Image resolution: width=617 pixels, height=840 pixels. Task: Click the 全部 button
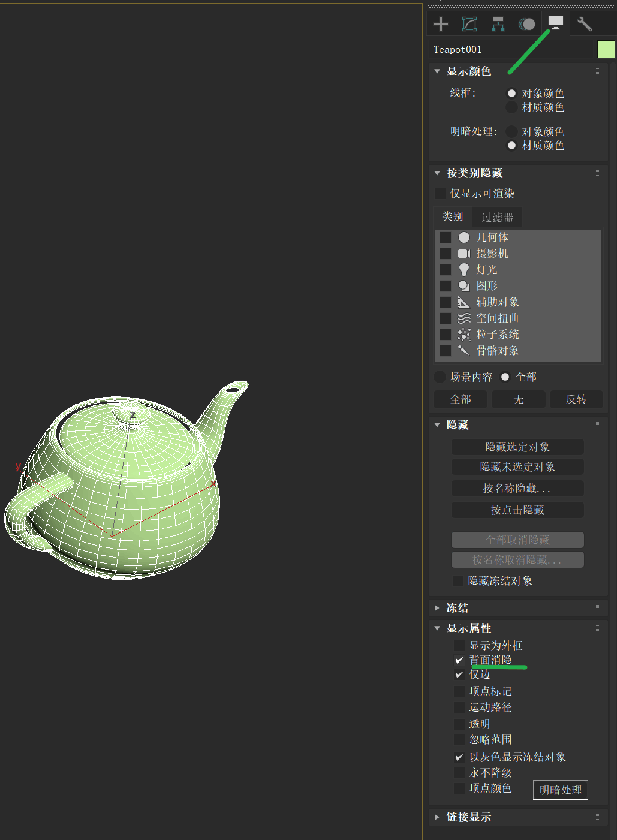click(461, 399)
